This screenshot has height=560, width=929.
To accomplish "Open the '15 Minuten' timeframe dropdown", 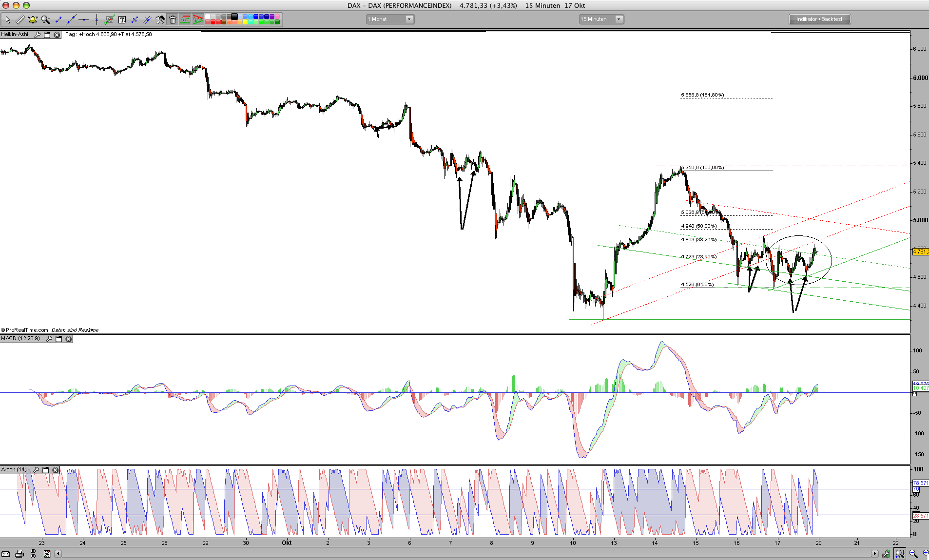I will pyautogui.click(x=601, y=19).
